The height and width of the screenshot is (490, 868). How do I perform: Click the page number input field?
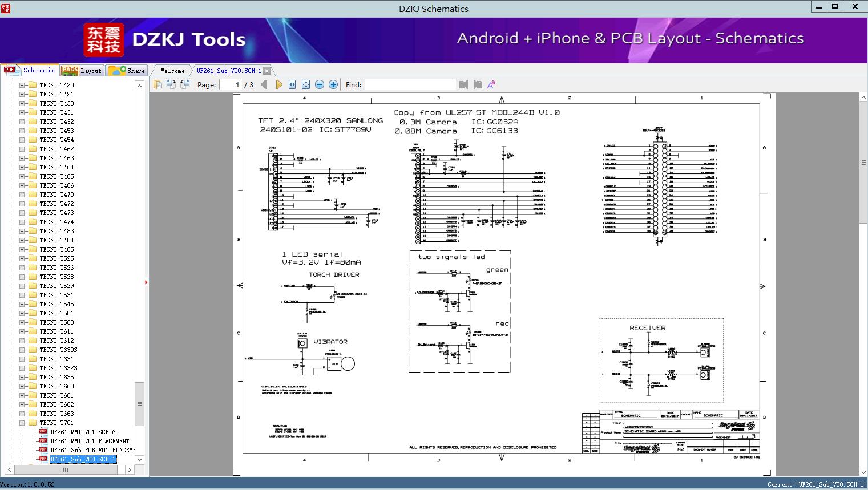[x=231, y=84]
